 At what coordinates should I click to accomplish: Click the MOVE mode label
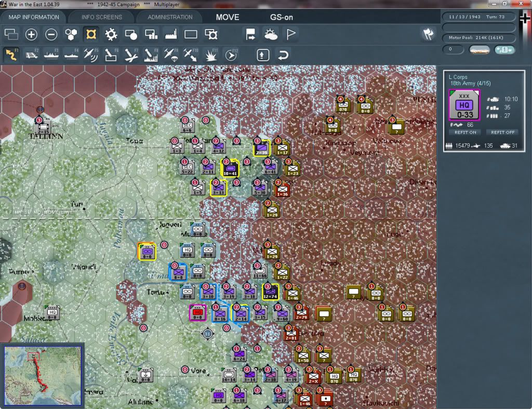(228, 17)
